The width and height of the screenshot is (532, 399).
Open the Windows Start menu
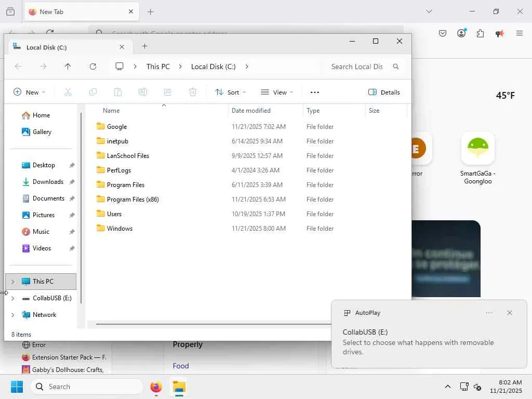pos(17,387)
